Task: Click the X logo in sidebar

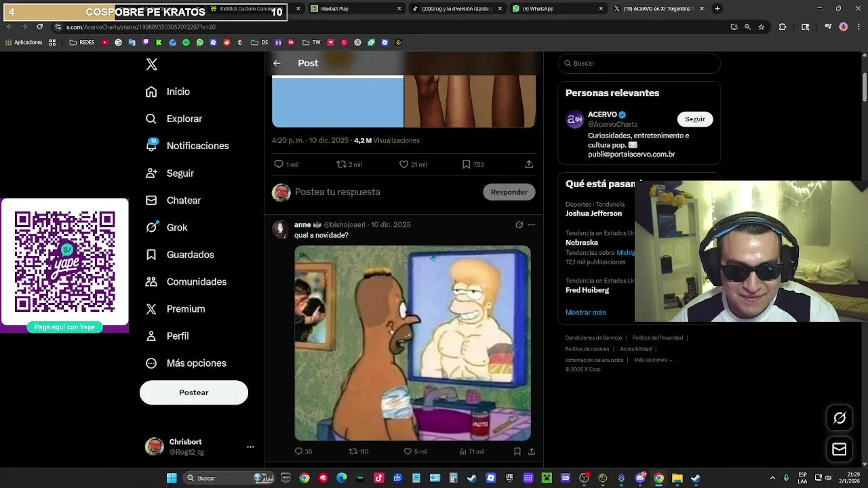Action: 152,64
